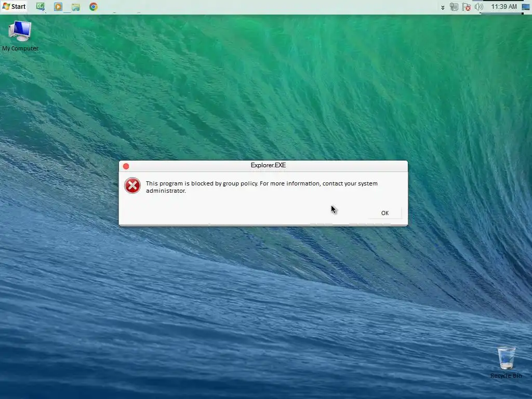532x399 pixels.
Task: Click the 11:39 AM clock
Action: (x=504, y=7)
